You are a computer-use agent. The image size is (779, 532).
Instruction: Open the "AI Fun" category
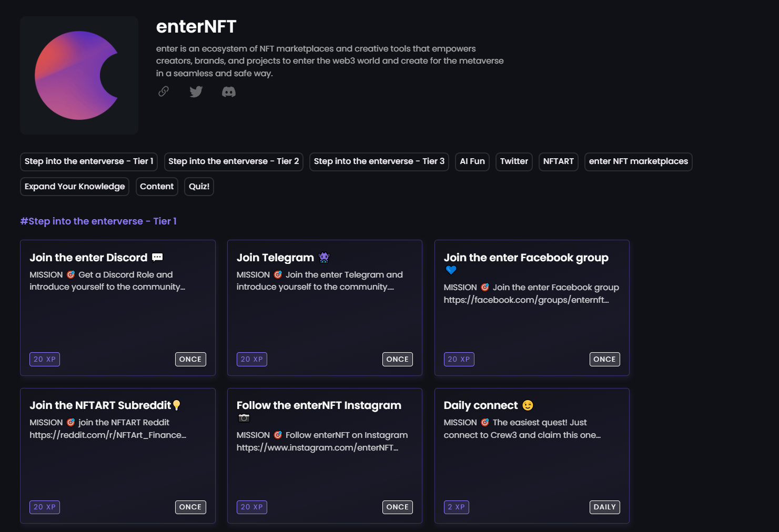(472, 161)
